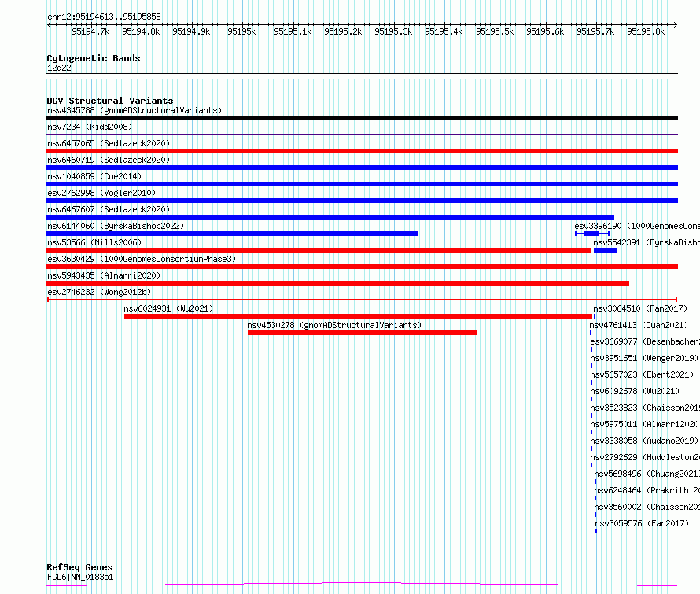Image resolution: width=700 pixels, height=594 pixels.
Task: Click the blue nsv6144060 variant bar
Action: [232, 234]
